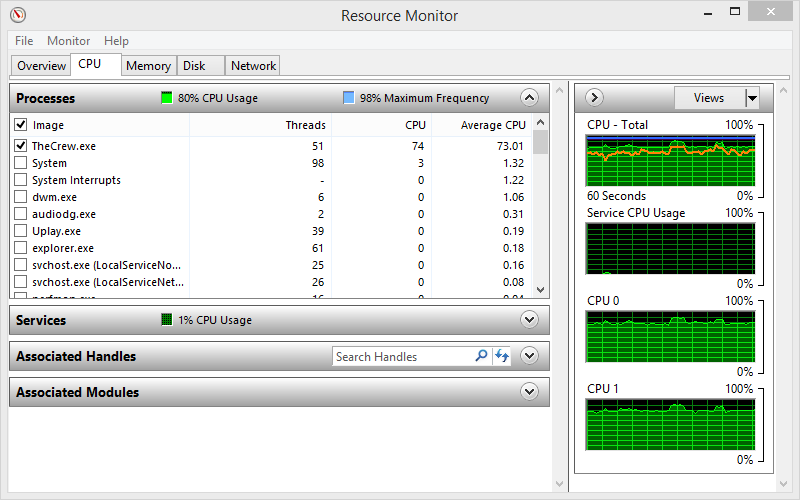800x500 pixels.
Task: Click the graph pane scroll up arrow
Action: (784, 90)
